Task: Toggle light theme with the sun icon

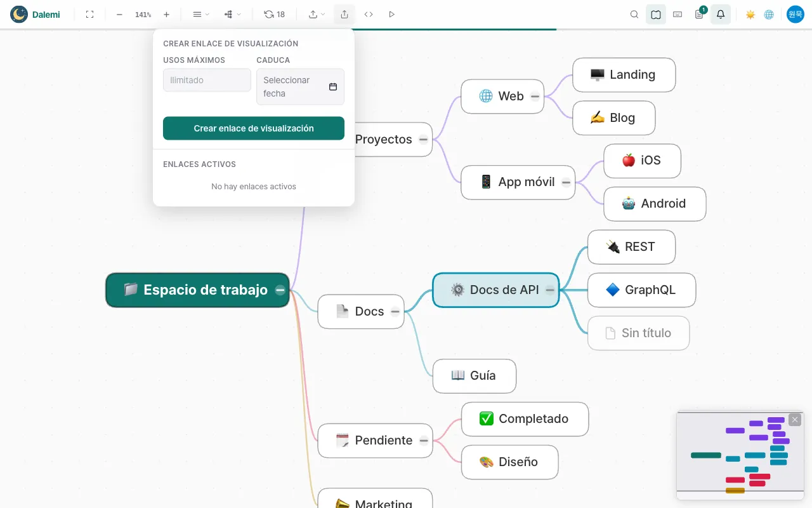Action: [x=750, y=14]
